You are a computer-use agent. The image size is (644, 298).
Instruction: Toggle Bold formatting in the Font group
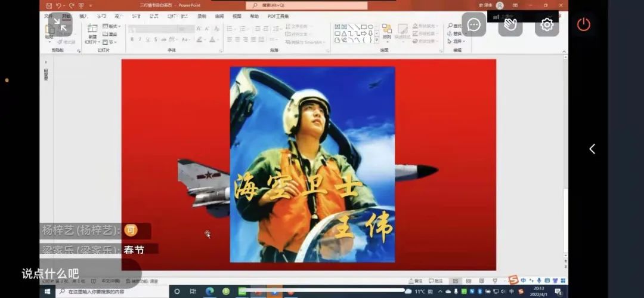(132, 39)
